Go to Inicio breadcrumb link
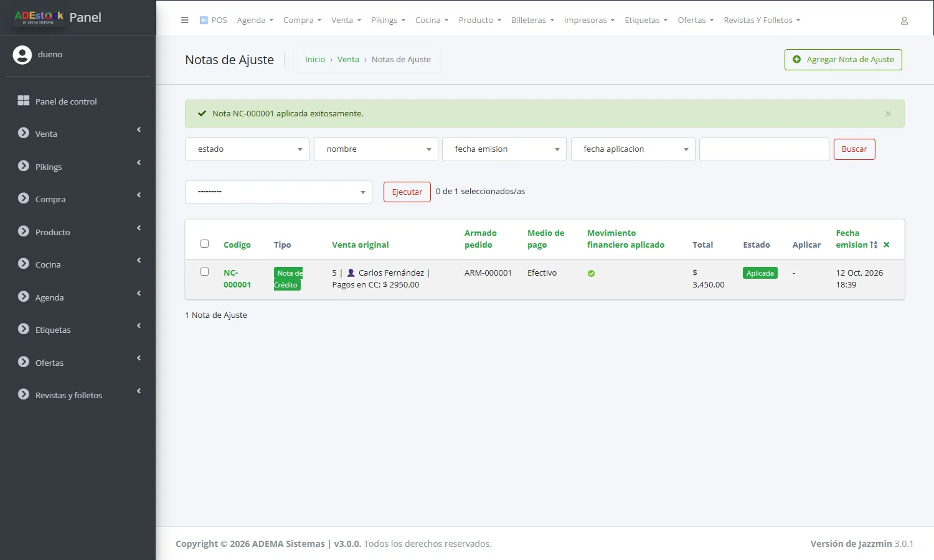Image resolution: width=934 pixels, height=560 pixels. (315, 60)
